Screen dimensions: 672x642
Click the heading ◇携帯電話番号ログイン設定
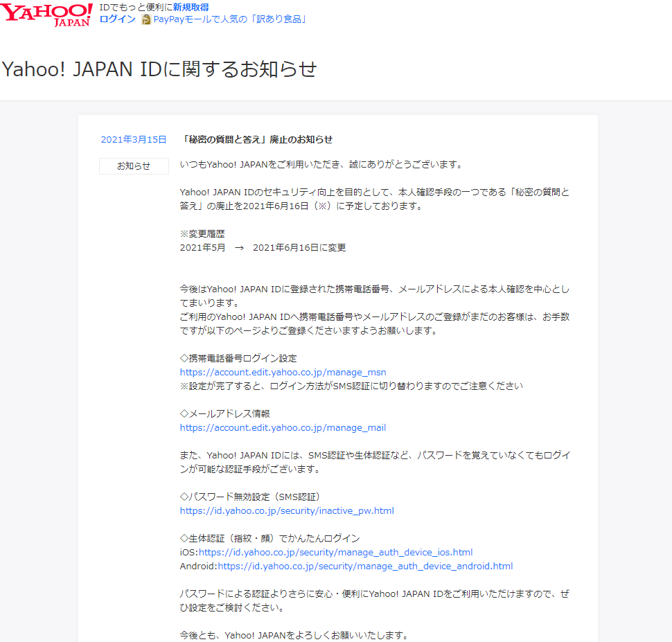click(x=238, y=358)
